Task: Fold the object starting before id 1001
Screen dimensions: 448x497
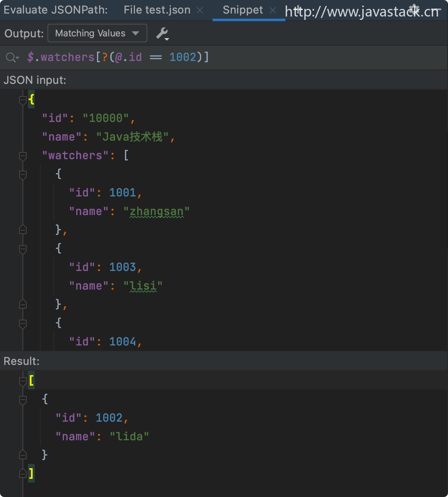Action: tap(22, 175)
